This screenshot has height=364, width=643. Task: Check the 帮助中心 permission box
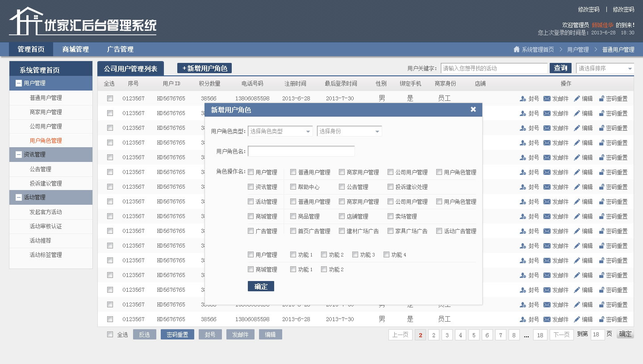click(293, 187)
